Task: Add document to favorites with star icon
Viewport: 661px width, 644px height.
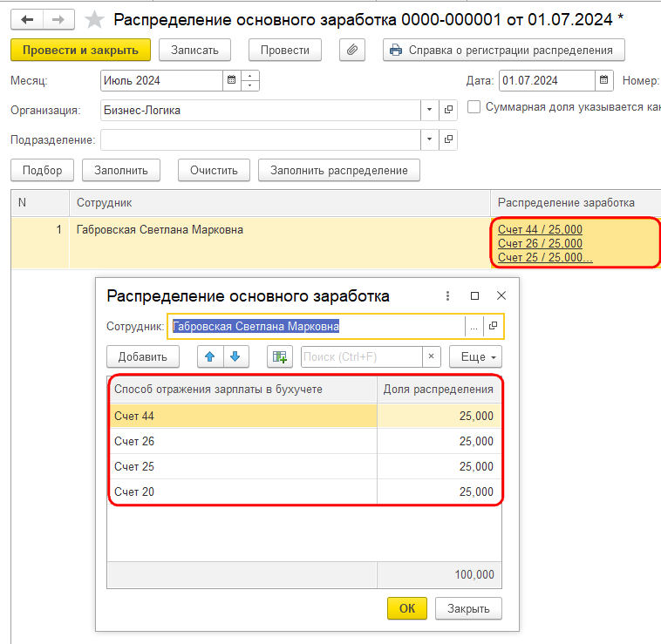Action: coord(94,20)
